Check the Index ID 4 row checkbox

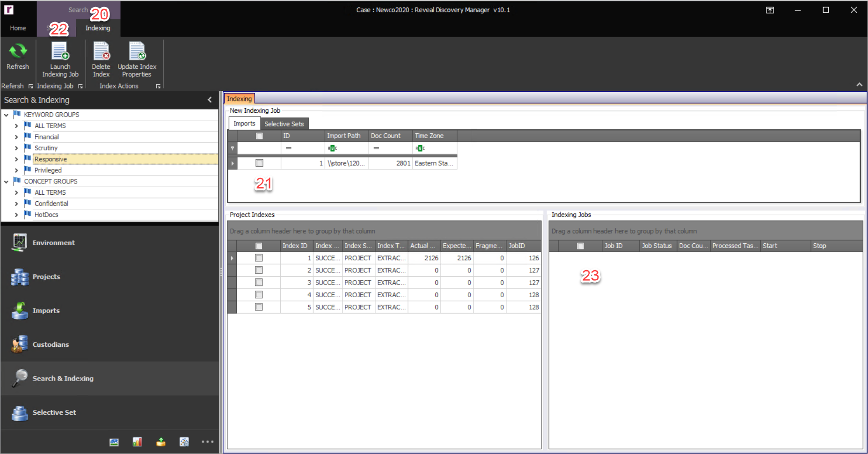coord(259,294)
